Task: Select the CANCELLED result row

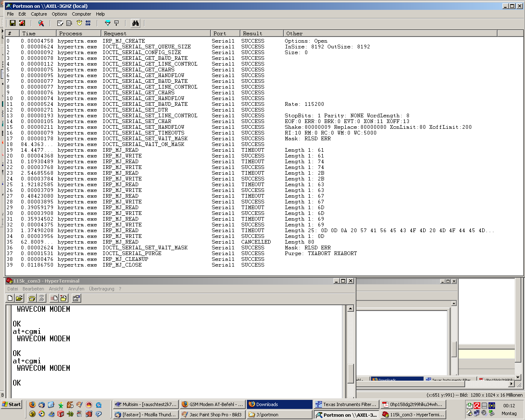Action: (264, 242)
